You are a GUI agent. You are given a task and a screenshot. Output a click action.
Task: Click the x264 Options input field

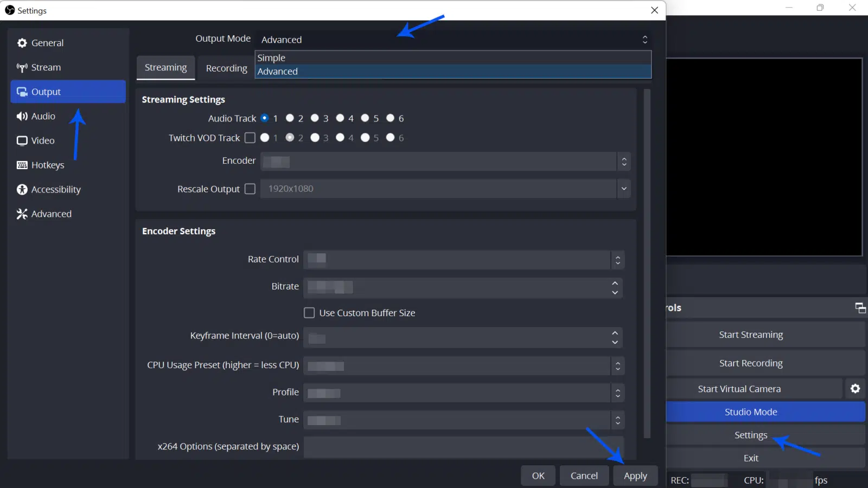[464, 447]
